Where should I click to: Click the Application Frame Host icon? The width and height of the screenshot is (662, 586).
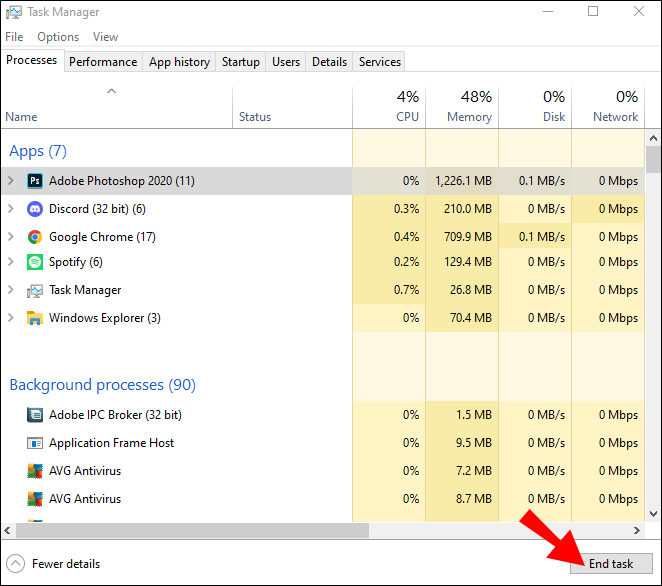pos(35,443)
